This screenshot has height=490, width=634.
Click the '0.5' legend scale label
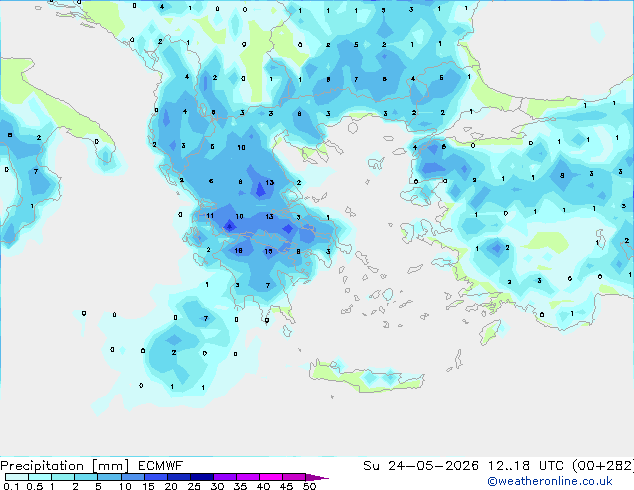[34, 486]
